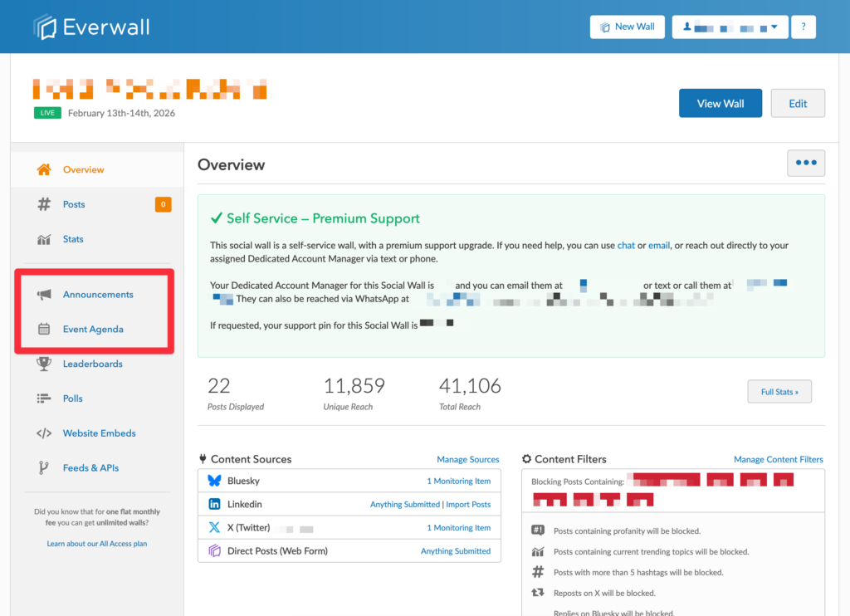Screen dimensions: 850x616
Task: Click the Leaderboards trophy icon
Action: tap(44, 364)
